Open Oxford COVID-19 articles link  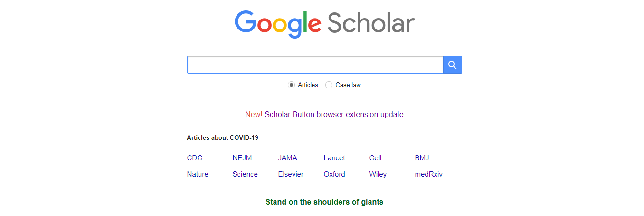[334, 174]
